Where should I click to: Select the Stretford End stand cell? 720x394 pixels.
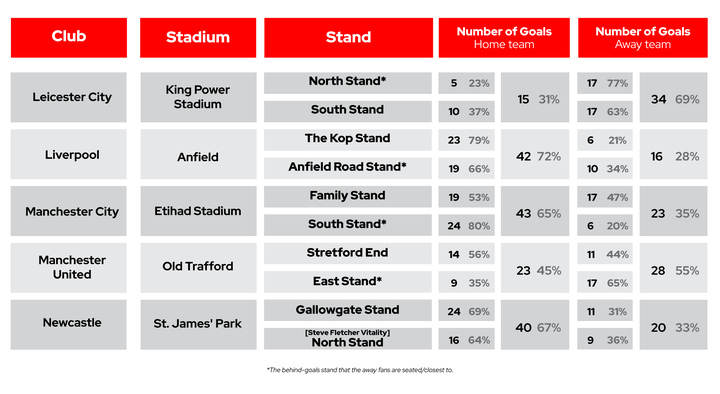click(348, 253)
